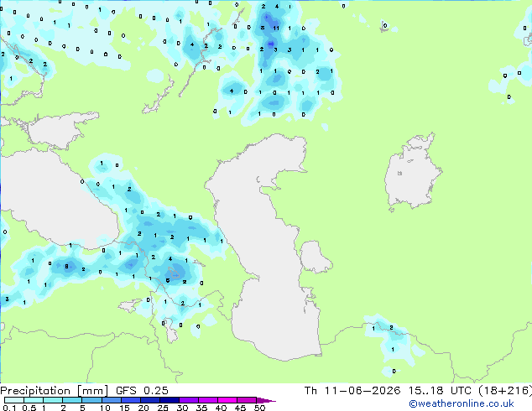Click the '[mm]' unit label
Screen dimensions: 532x411
(92, 391)
